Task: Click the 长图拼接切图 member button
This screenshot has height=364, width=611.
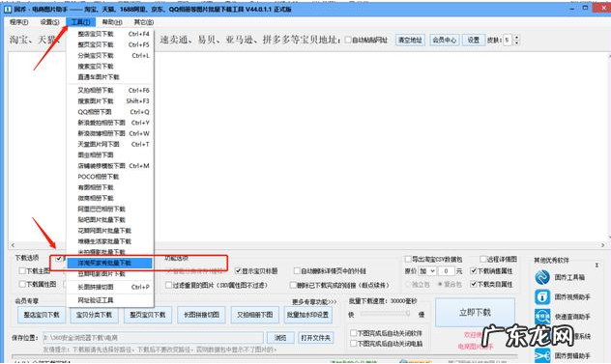Action: click(x=201, y=315)
